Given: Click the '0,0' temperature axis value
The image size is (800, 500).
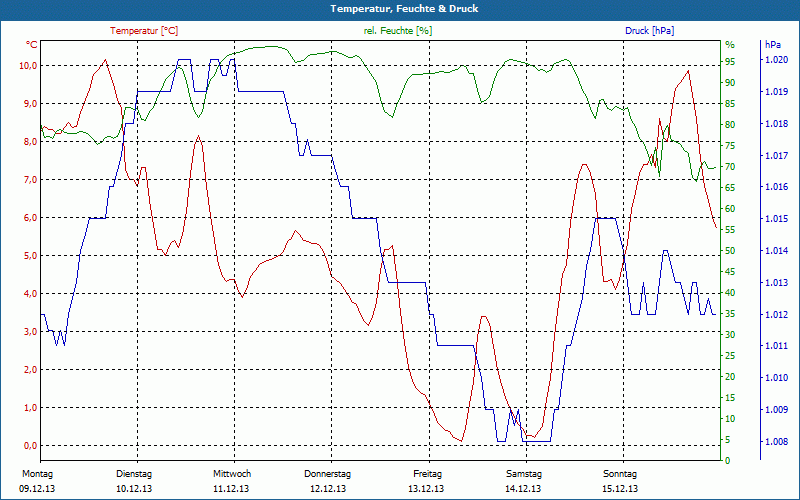Looking at the screenshot, I should coord(30,446).
